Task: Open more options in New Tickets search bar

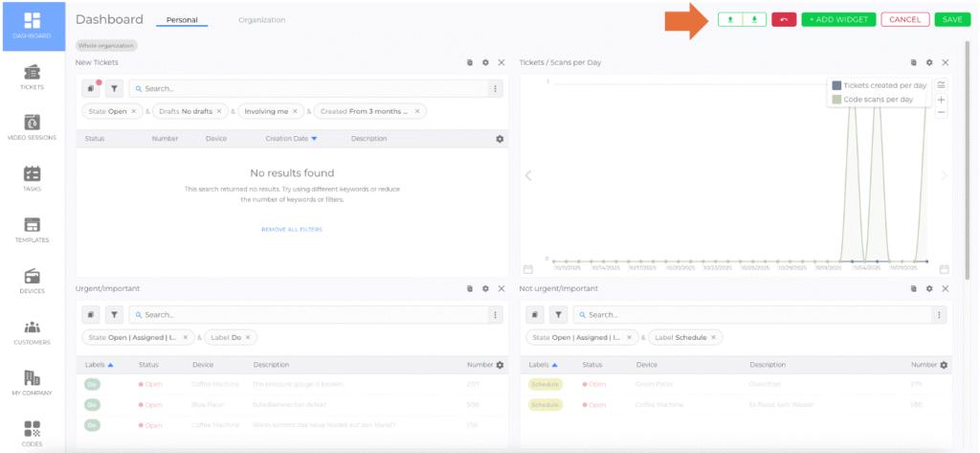Action: click(x=495, y=89)
